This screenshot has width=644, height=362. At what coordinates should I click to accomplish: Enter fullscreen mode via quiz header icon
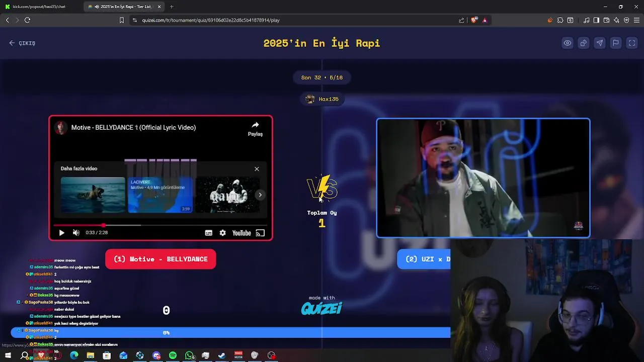coord(632,43)
